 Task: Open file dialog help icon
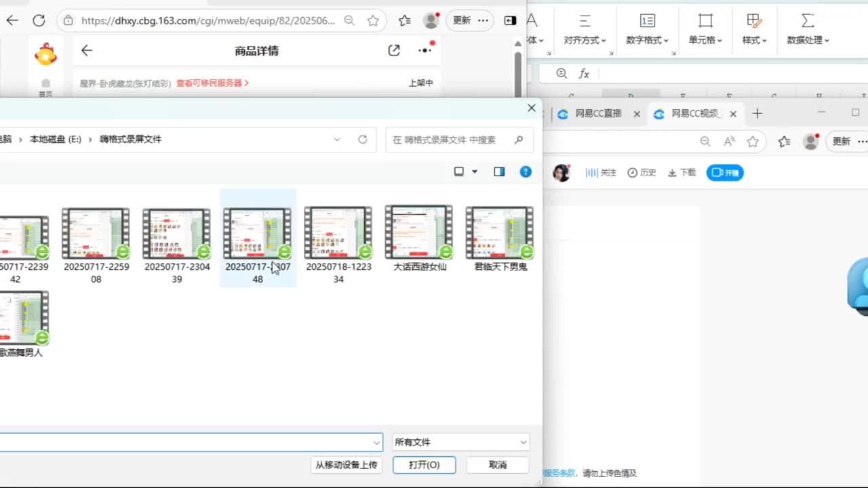pyautogui.click(x=526, y=171)
